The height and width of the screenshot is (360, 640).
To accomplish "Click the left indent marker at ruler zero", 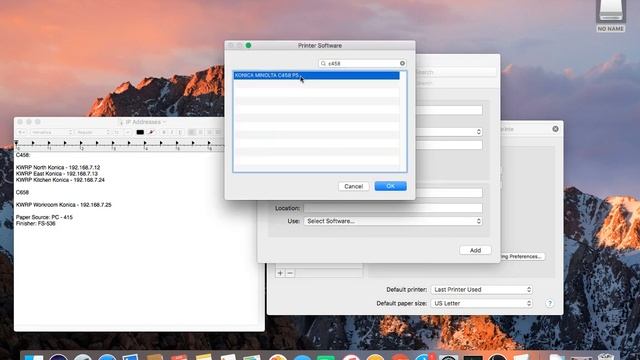I will click(x=16, y=142).
